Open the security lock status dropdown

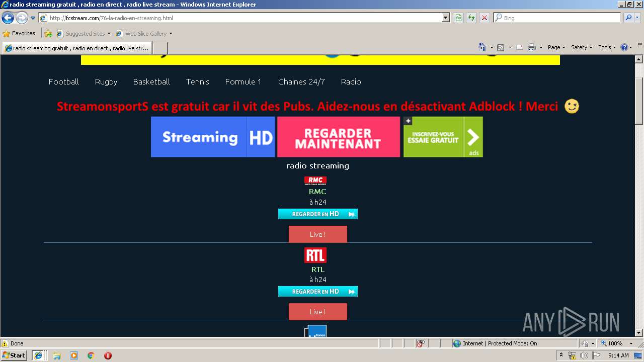click(587, 343)
